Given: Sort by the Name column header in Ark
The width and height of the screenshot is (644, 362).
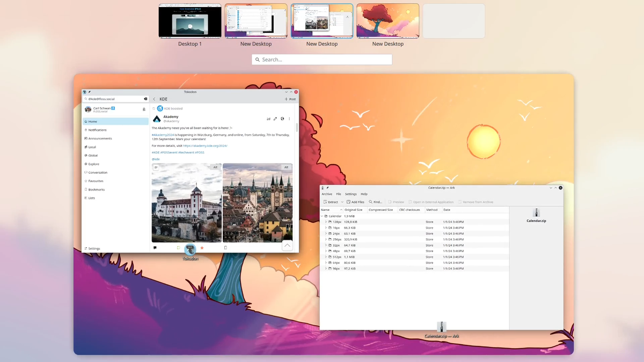Looking at the screenshot, I should click(331, 210).
